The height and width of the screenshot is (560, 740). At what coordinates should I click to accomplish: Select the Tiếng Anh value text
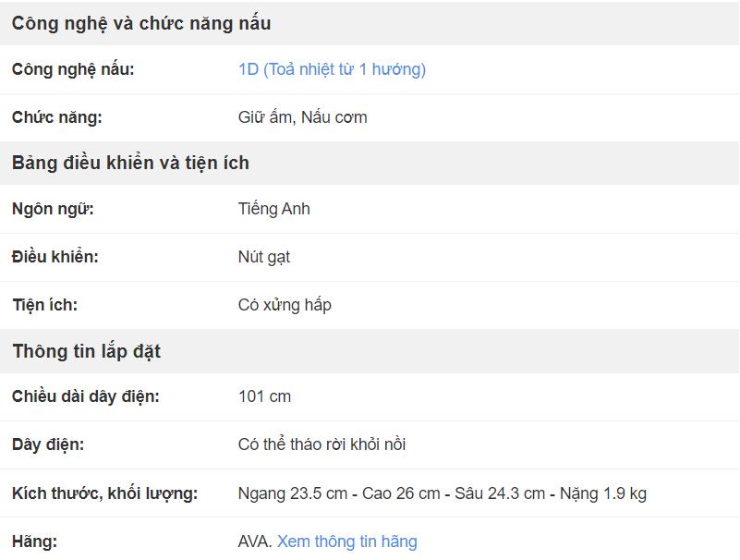pos(274,209)
